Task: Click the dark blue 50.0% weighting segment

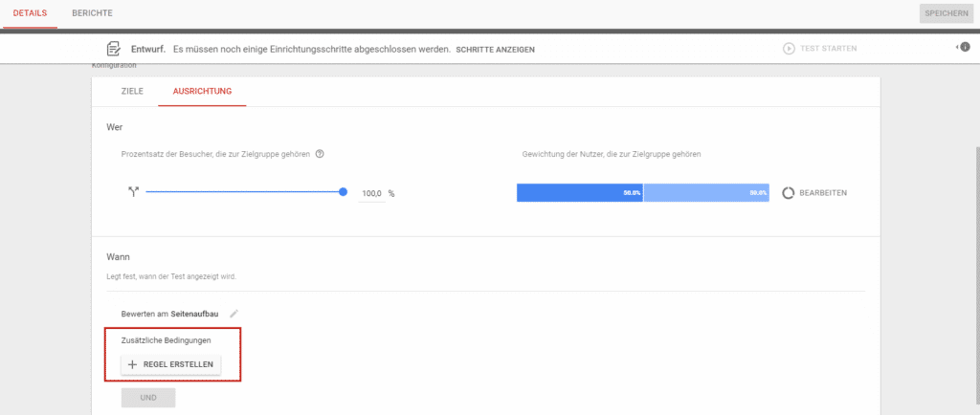Action: (580, 192)
